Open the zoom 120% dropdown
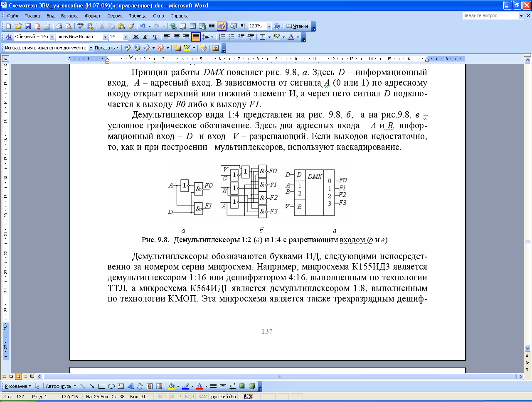This screenshot has width=532, height=402. [269, 26]
